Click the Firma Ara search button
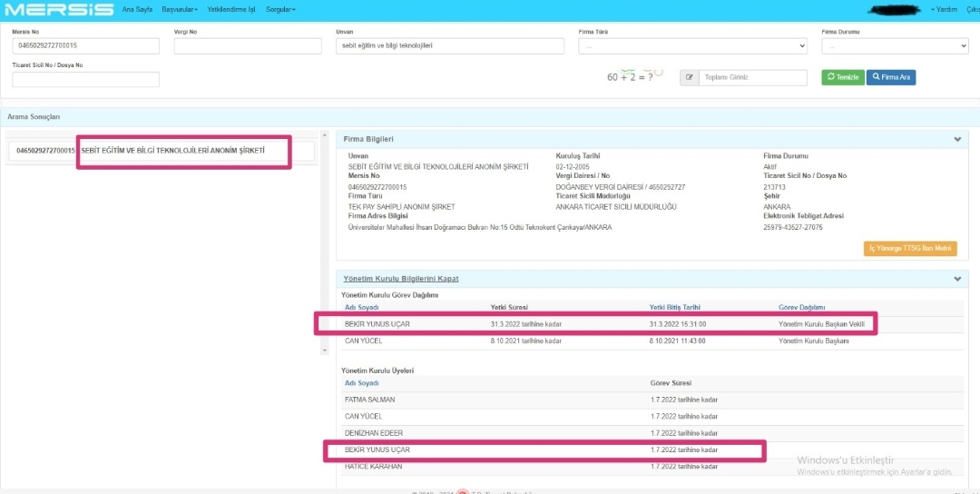The width and height of the screenshot is (980, 494). (891, 77)
